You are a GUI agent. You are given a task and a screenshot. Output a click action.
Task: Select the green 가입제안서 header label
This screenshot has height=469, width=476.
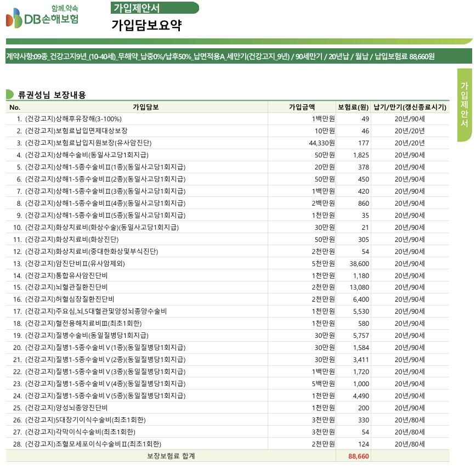click(154, 8)
